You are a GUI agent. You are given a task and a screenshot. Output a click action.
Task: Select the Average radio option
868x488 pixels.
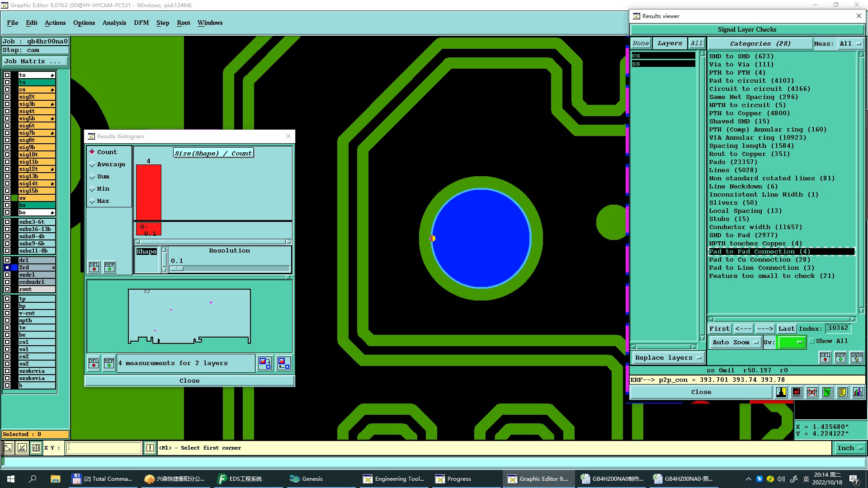(92, 164)
